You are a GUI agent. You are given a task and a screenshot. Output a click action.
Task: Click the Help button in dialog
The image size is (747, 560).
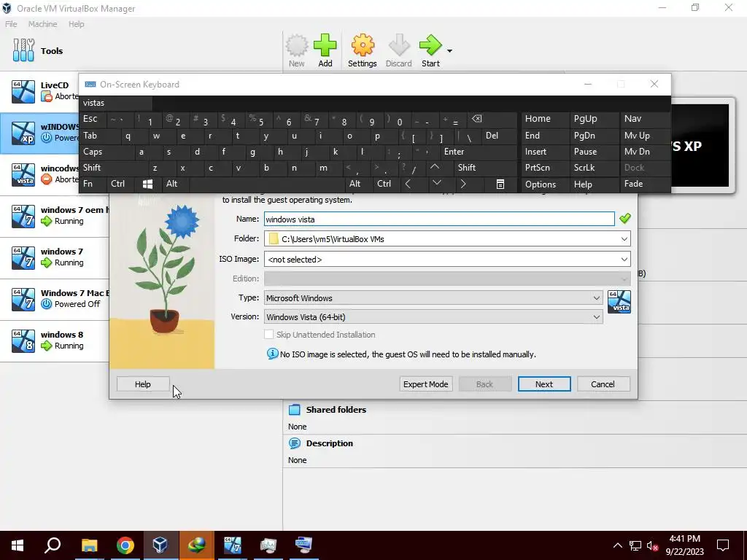[x=143, y=384]
